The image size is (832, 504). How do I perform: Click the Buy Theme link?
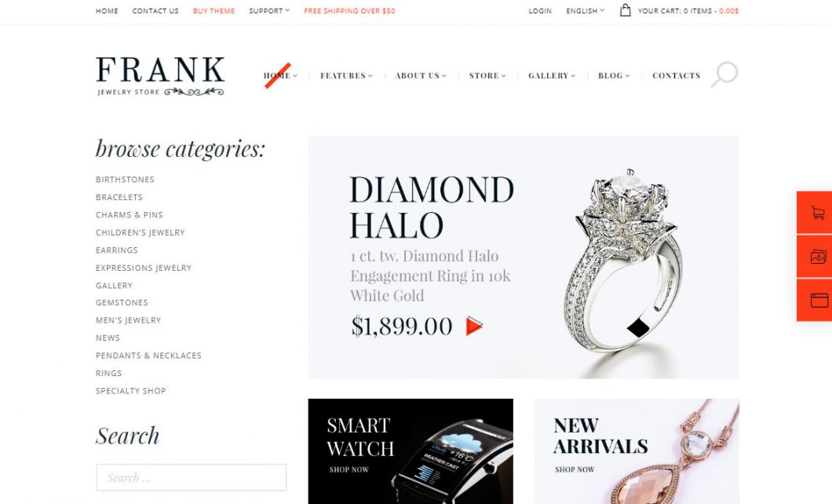tap(213, 11)
